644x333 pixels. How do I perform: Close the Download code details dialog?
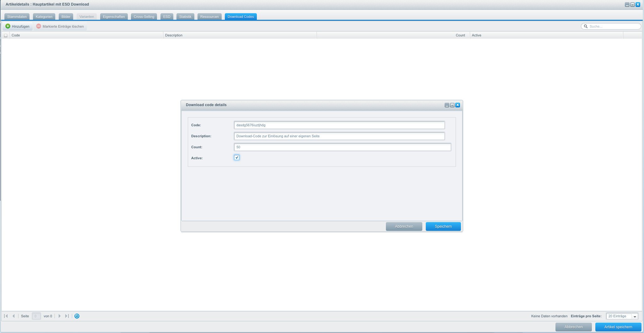457,105
